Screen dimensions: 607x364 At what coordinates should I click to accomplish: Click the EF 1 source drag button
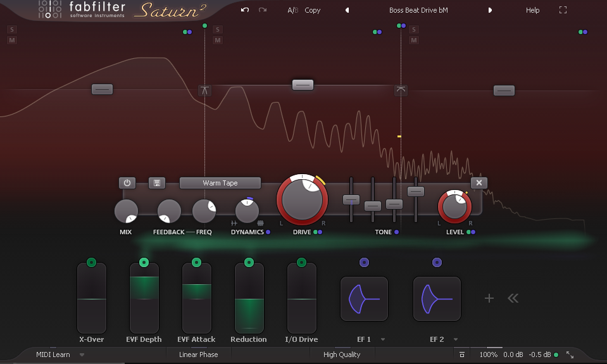365,263
